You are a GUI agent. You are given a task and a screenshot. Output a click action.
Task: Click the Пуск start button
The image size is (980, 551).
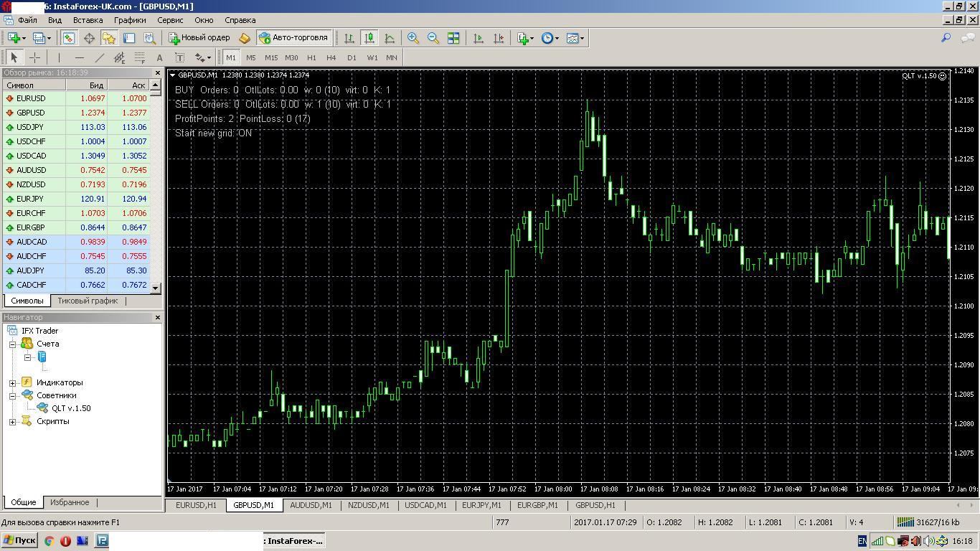(19, 541)
